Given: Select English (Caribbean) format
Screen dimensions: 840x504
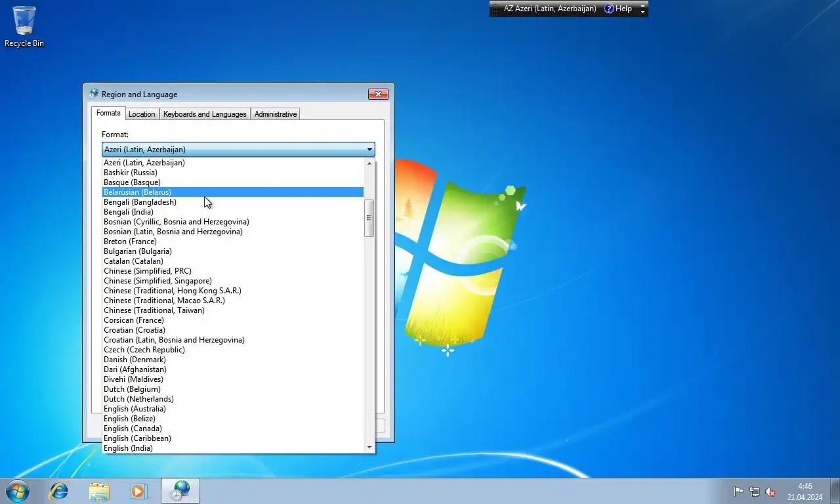Looking at the screenshot, I should coord(233,438).
